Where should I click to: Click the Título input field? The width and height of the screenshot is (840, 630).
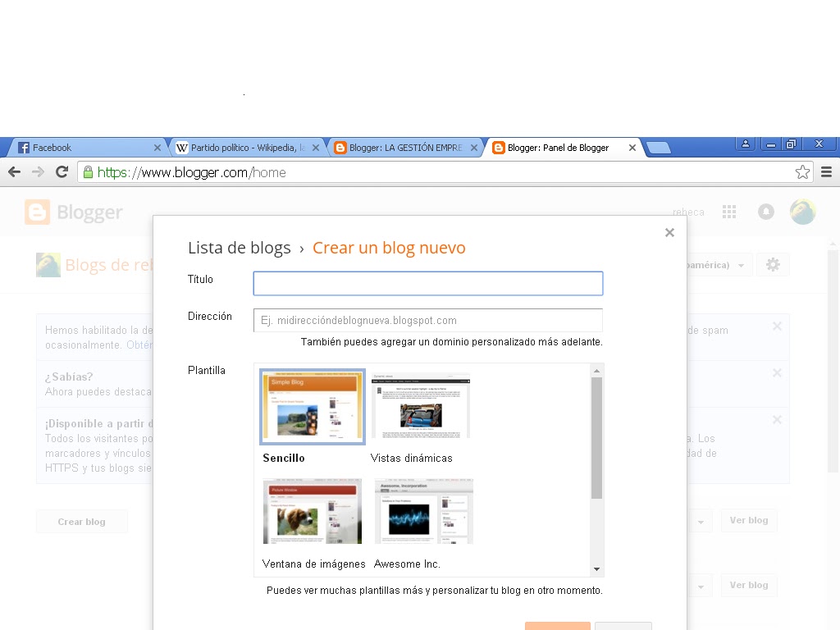pyautogui.click(x=428, y=283)
